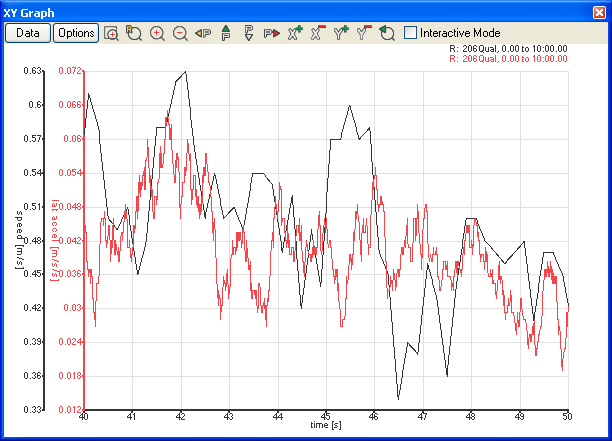This screenshot has width=612, height=441.
Task: Click the zoom-to-fit page icon
Action: [x=112, y=33]
